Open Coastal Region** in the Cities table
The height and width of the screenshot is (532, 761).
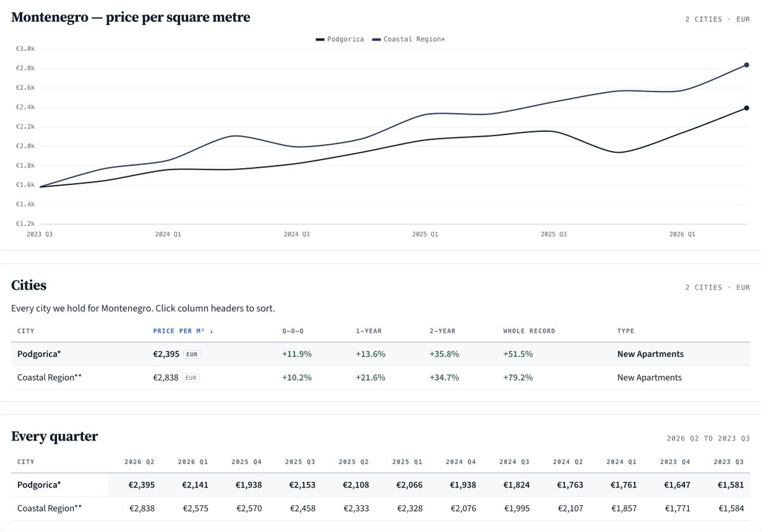click(49, 377)
